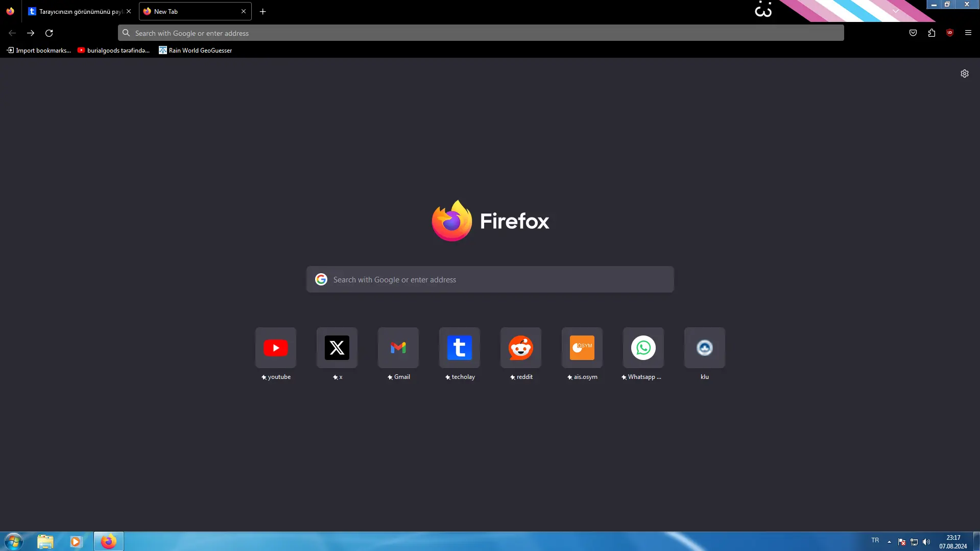
Task: Click the Firefox logo on page
Action: (x=490, y=221)
